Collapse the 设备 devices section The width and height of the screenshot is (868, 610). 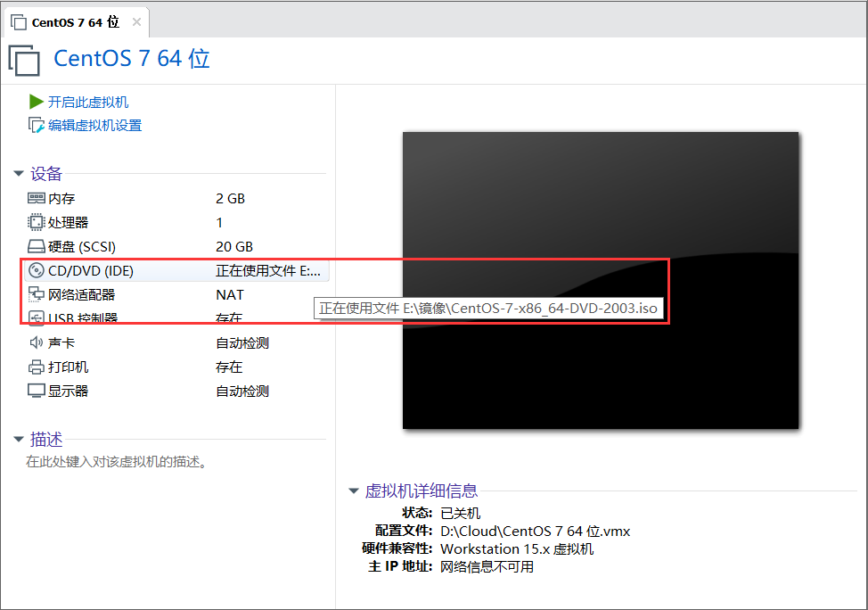[18, 174]
